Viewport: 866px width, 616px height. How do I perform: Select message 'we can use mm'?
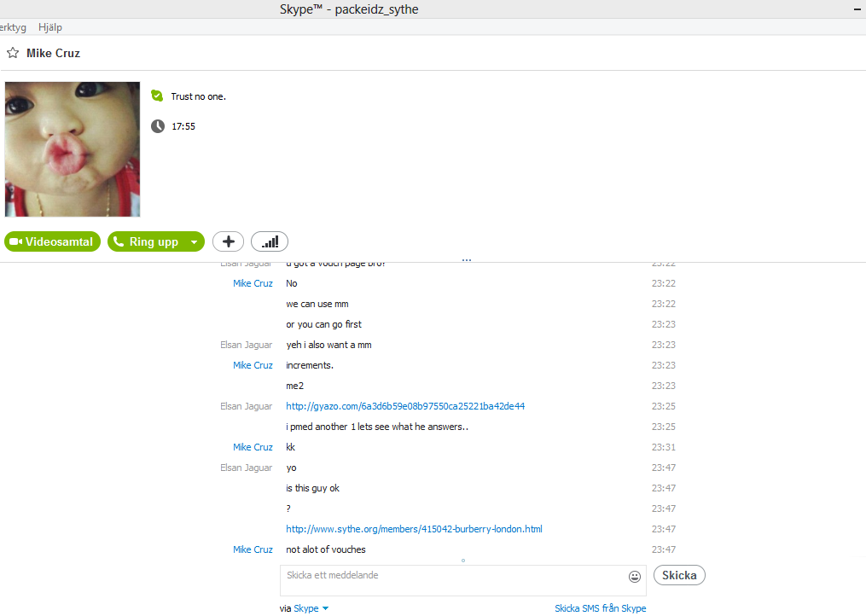click(317, 304)
